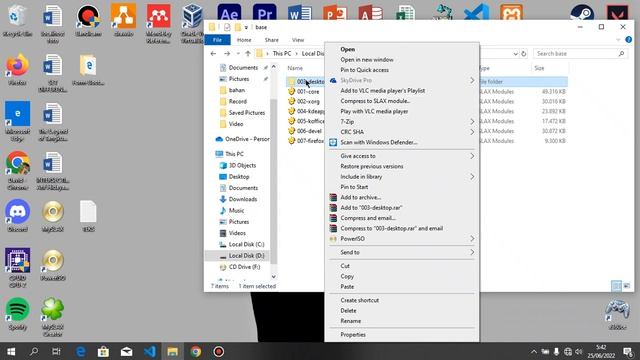Switch to large icons view layout icon
Image resolution: width=640 pixels, height=360 pixels.
coord(627,285)
